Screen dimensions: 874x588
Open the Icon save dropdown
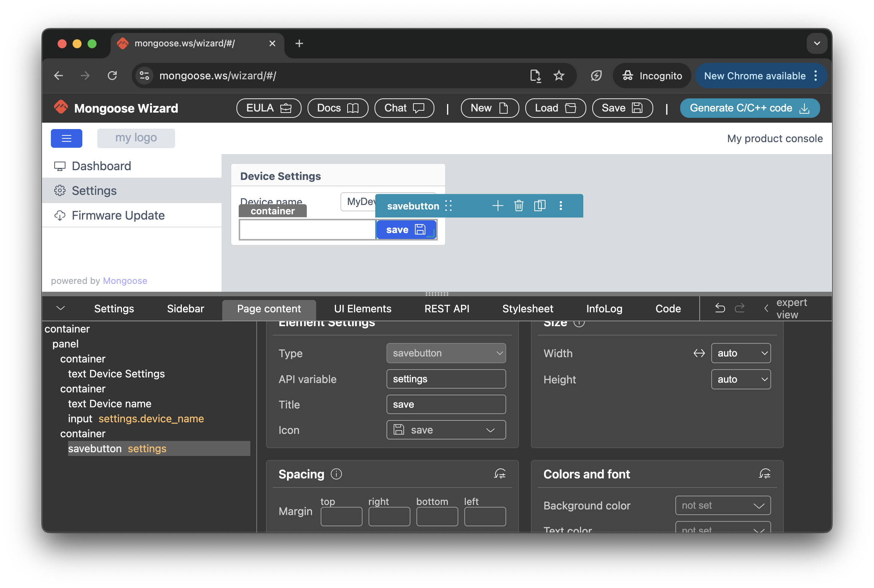(446, 430)
